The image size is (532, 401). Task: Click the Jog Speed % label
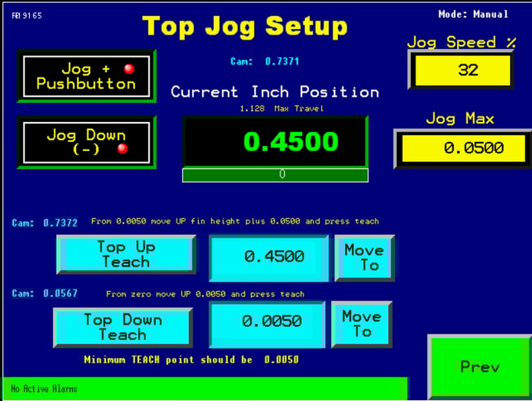461,42
